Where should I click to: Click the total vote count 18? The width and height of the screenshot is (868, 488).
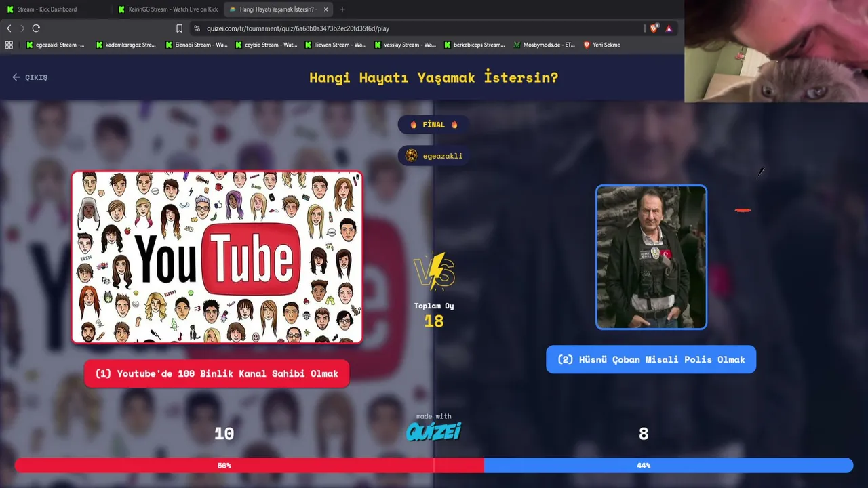434,321
